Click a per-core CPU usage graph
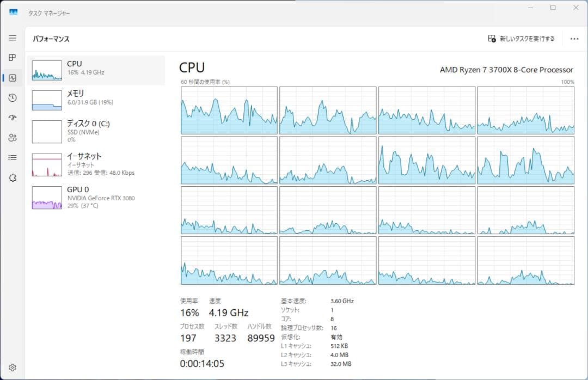Viewport: 588px width, 380px height. (x=229, y=109)
